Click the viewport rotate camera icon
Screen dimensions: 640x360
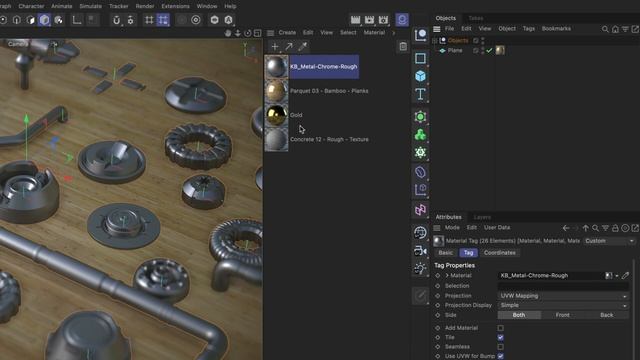pyautogui.click(x=248, y=33)
